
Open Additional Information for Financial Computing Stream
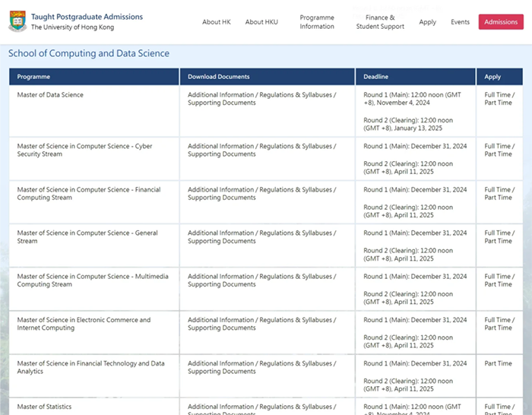point(220,190)
